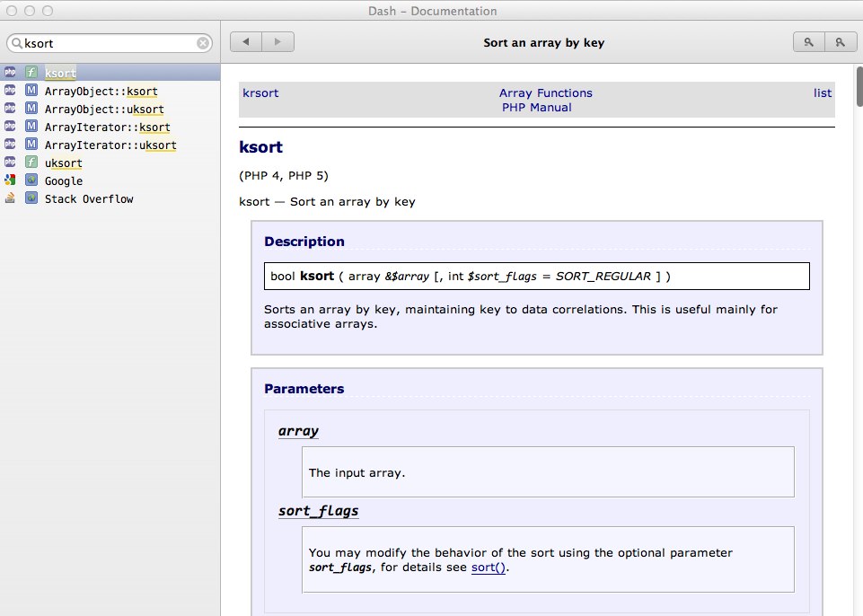Open the ArrayObject::uksort result
The height and width of the screenshot is (616, 863).
tap(104, 109)
